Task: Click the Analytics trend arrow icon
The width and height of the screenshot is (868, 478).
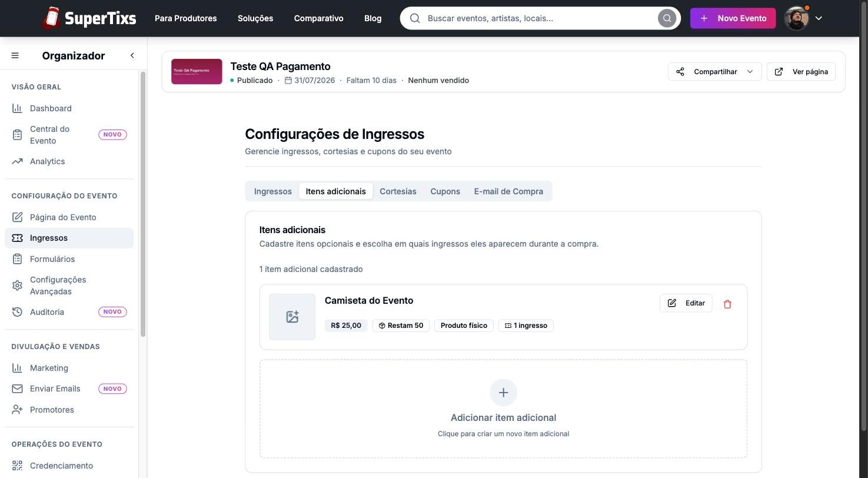Action: pyautogui.click(x=17, y=161)
